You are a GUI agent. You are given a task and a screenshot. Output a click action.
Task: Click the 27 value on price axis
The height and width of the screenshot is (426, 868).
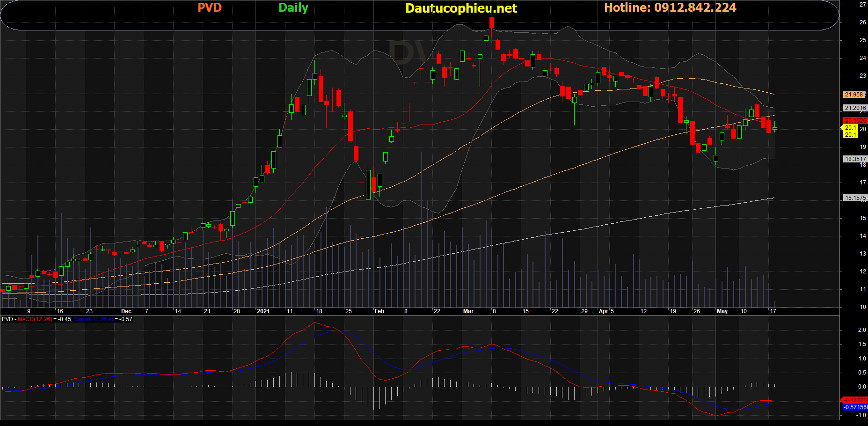click(x=863, y=4)
